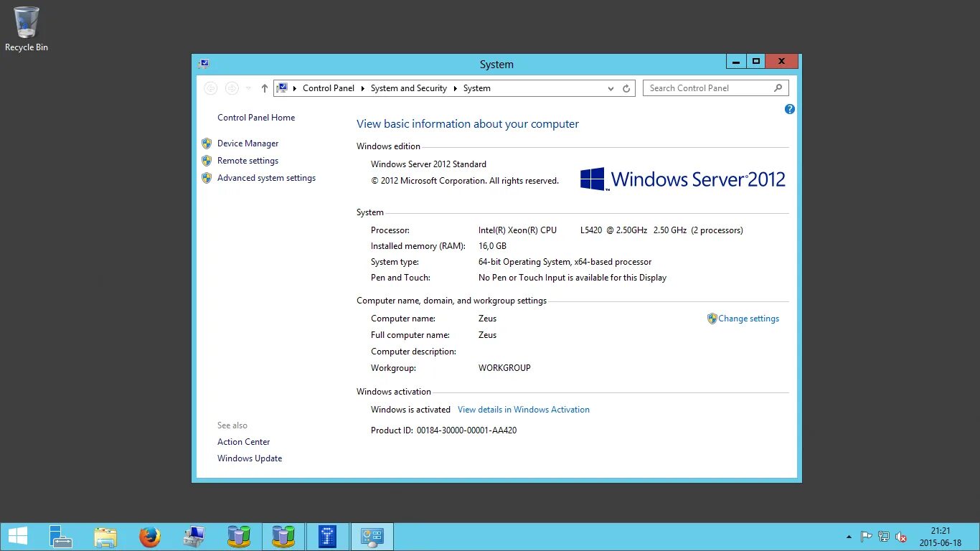Click Change settings link
The image size is (980, 551).
coord(748,319)
